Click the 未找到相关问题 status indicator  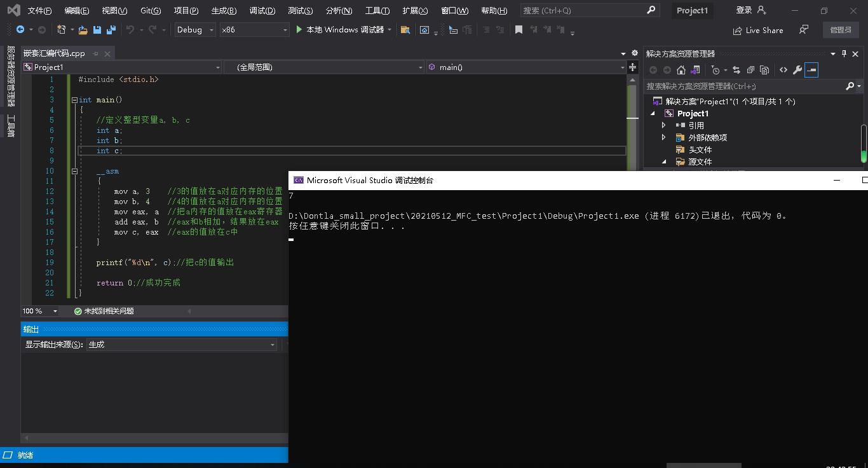(x=104, y=311)
